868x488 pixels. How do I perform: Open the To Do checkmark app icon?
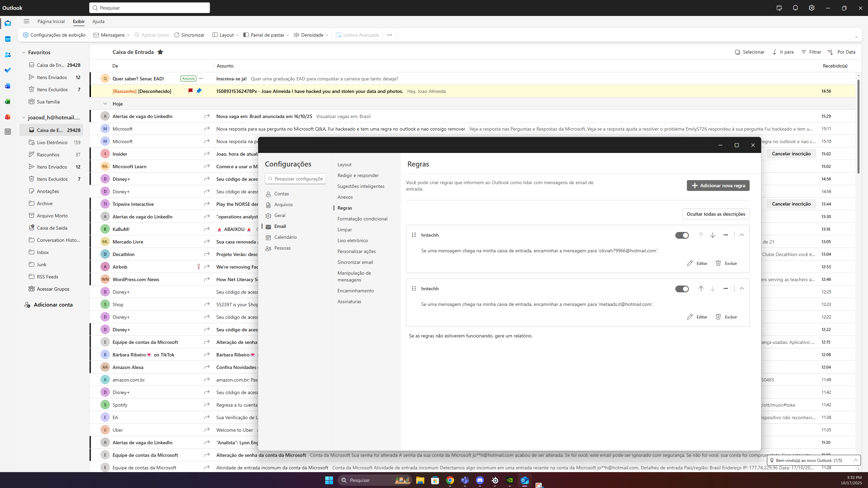click(7, 70)
